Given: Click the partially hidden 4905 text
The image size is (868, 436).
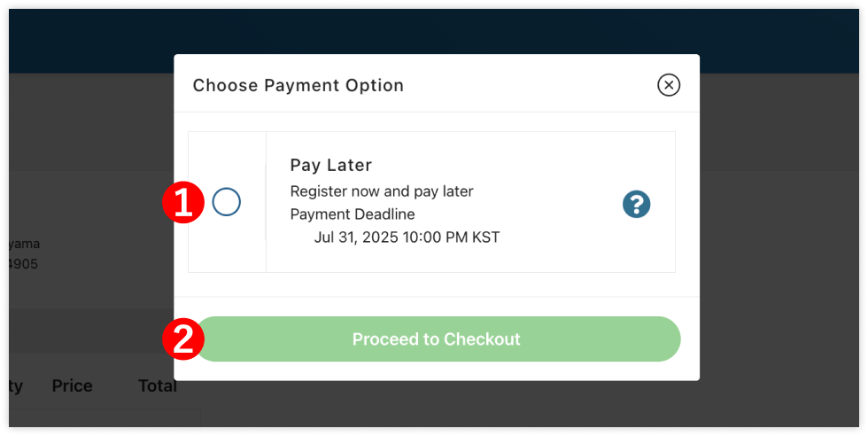Looking at the screenshot, I should pyautogui.click(x=23, y=264).
